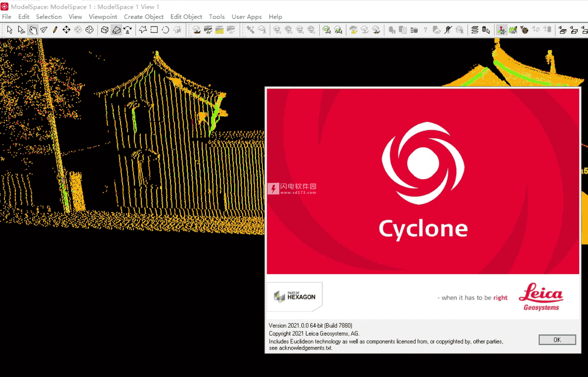Open the User Apps menu
This screenshot has height=377, width=588.
tap(247, 17)
